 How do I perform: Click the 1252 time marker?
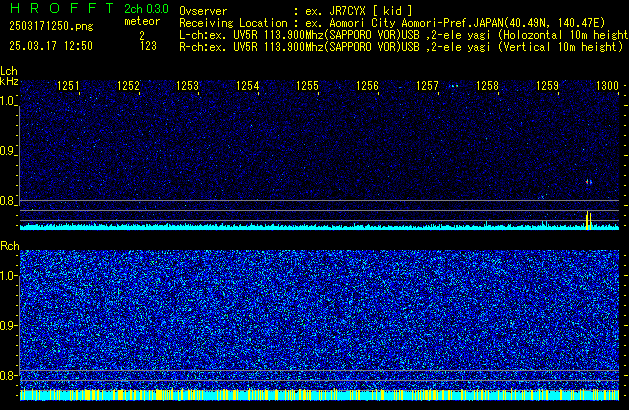point(128,86)
